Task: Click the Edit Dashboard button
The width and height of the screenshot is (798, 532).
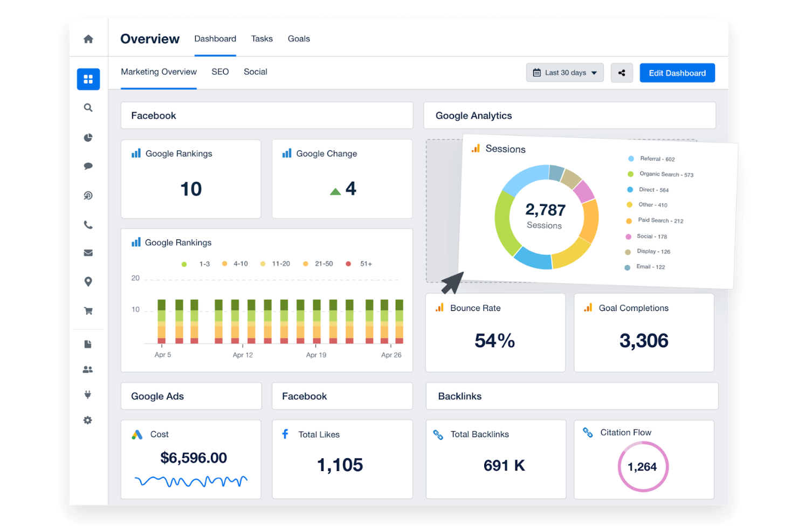Action: click(x=677, y=73)
